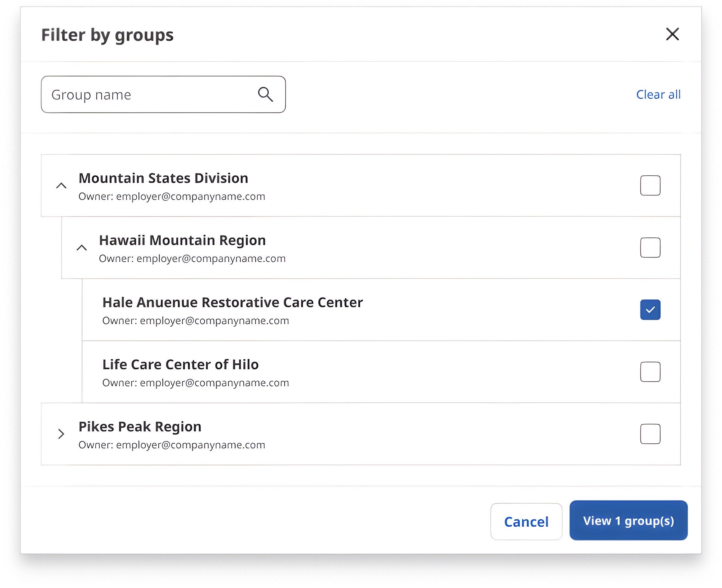Check the Pikes Peak Region checkbox
This screenshot has height=588, width=722.
pos(650,434)
